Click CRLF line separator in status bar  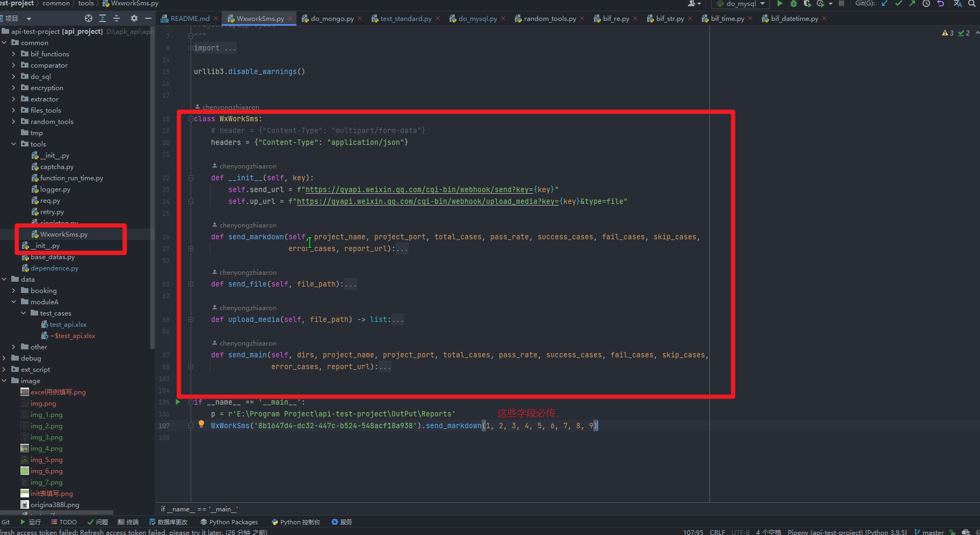(x=717, y=532)
